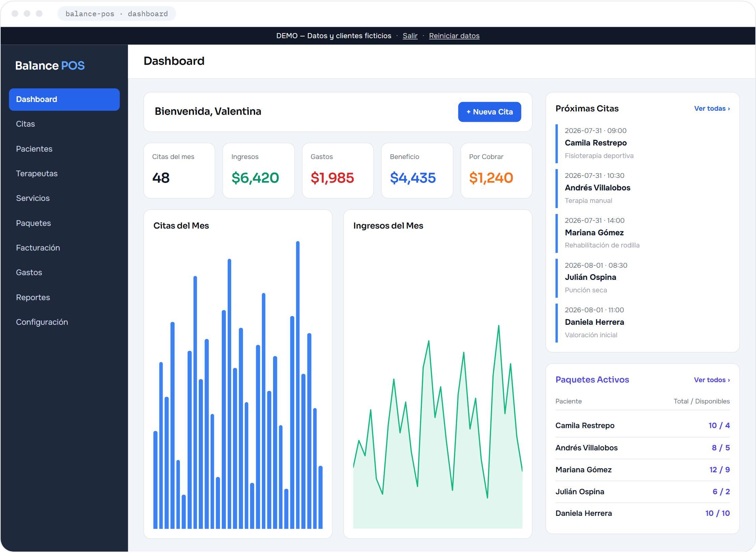Click the Reiniciar datos link

pyautogui.click(x=454, y=36)
